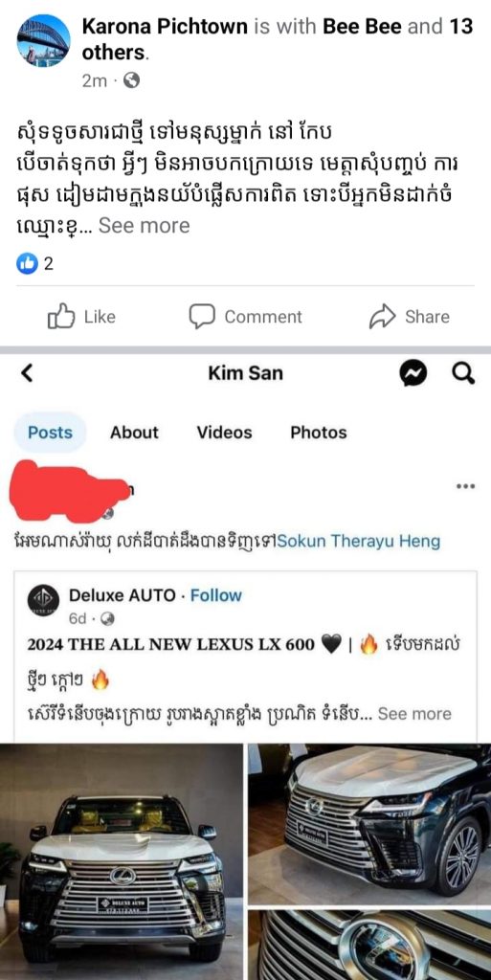Open the Comment speech bubble
This screenshot has height=980, width=491.
pos(202,316)
